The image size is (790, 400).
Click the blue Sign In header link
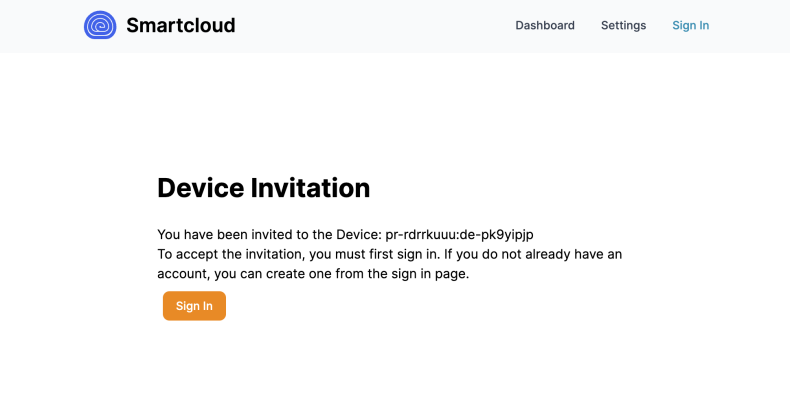click(x=690, y=25)
